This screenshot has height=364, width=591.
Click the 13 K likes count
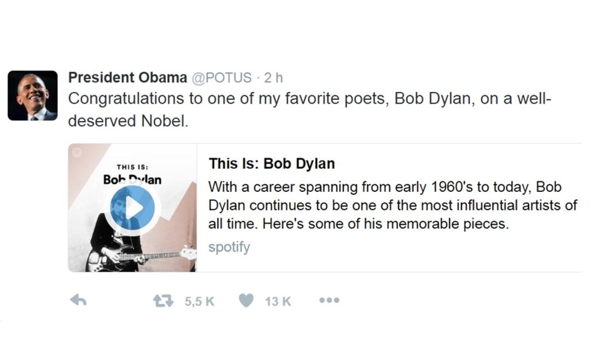[278, 301]
